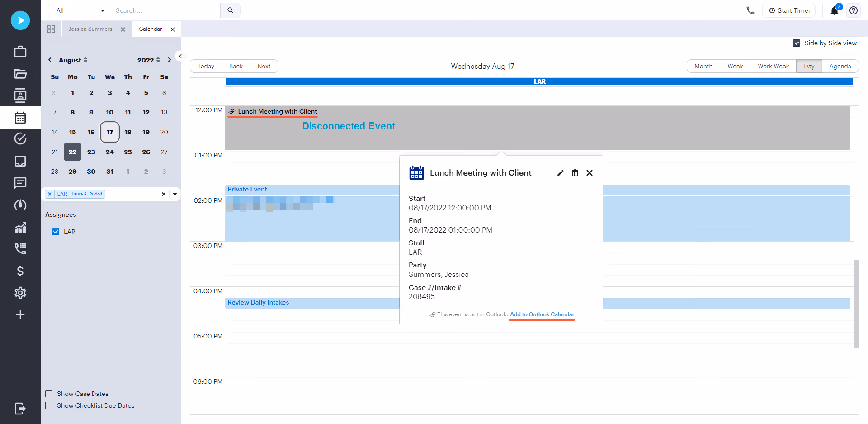Viewport: 868px width, 424px height.
Task: Click the plus add icon in sidebar
Action: tap(20, 314)
